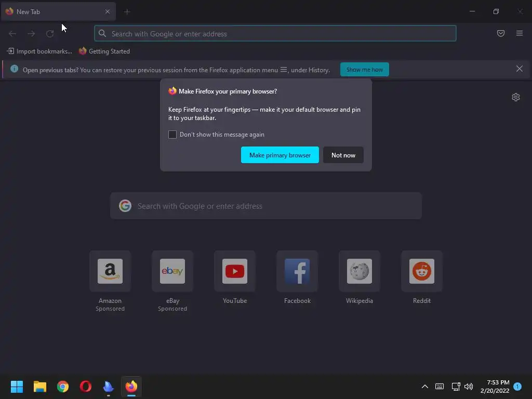The height and width of the screenshot is (399, 532).
Task: Close the New Tab tab
Action: coord(108,11)
